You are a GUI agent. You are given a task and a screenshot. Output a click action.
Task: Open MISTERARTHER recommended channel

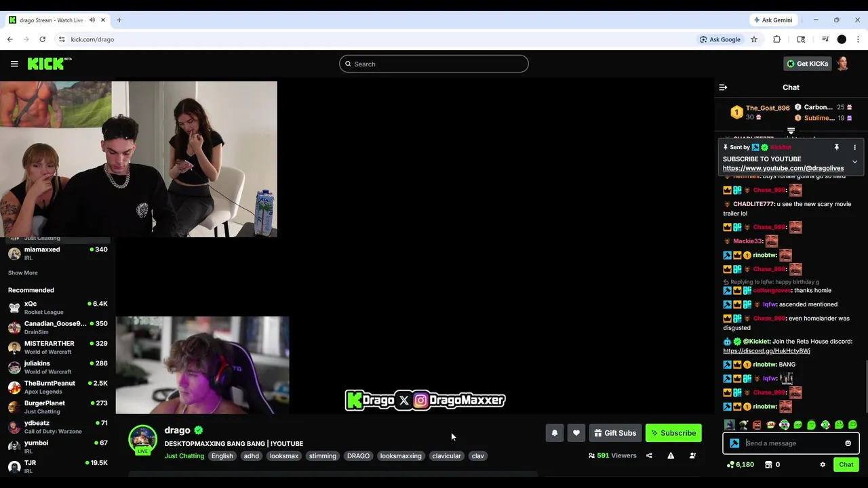[58, 348]
